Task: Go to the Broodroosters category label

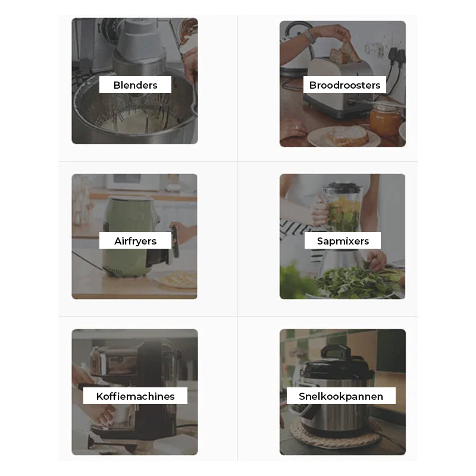Action: click(345, 84)
